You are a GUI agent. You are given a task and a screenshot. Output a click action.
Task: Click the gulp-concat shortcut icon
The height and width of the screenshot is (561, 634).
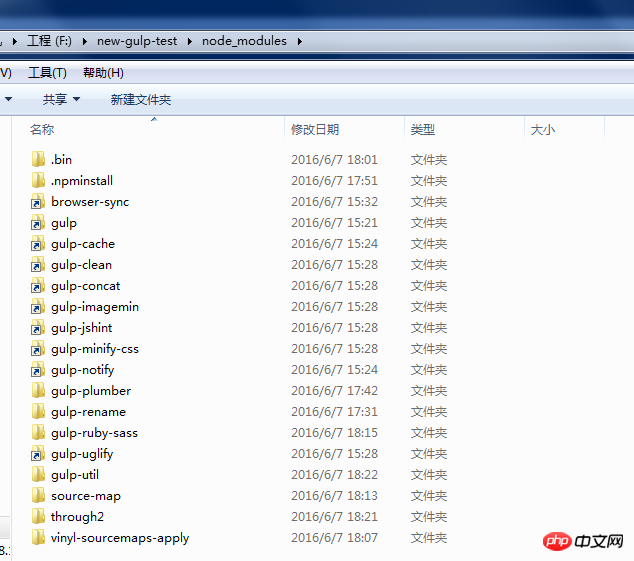coord(38,286)
